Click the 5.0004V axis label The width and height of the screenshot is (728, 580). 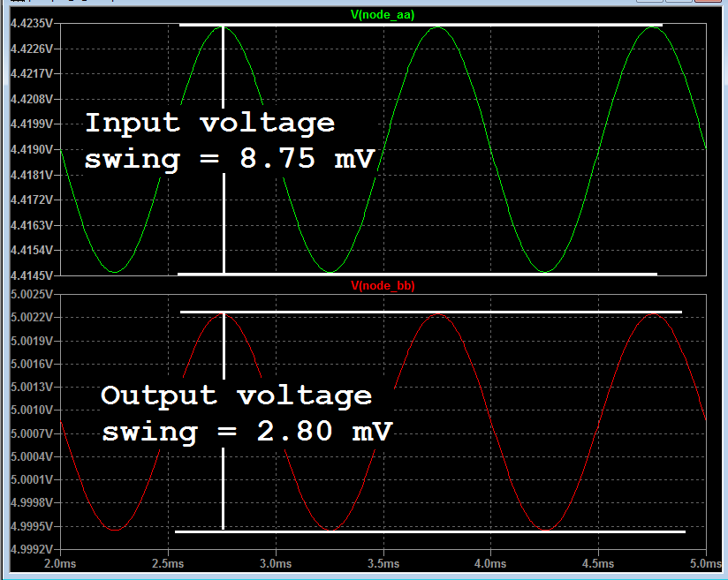(x=32, y=456)
